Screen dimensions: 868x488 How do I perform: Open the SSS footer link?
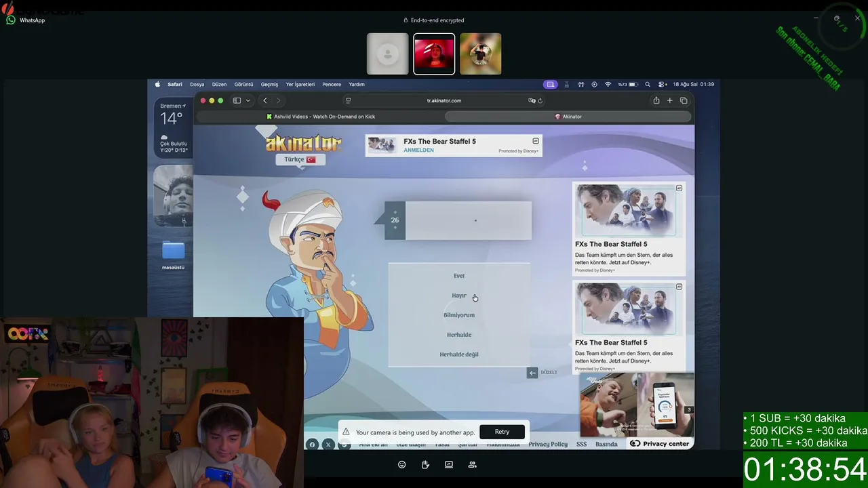[x=581, y=445]
